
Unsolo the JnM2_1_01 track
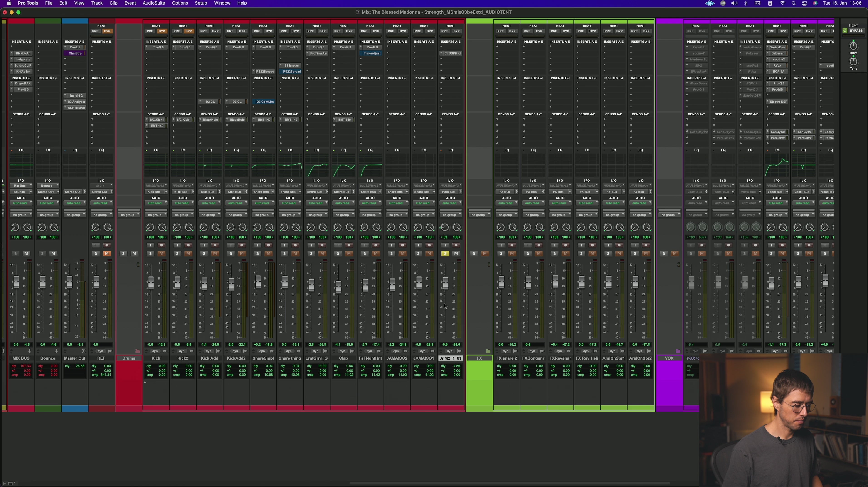[445, 254]
